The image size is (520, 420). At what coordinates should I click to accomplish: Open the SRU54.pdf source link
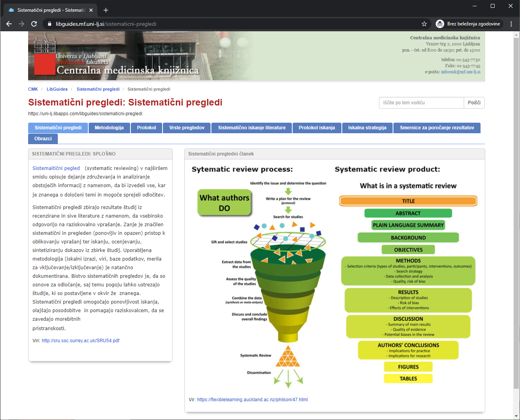point(80,341)
